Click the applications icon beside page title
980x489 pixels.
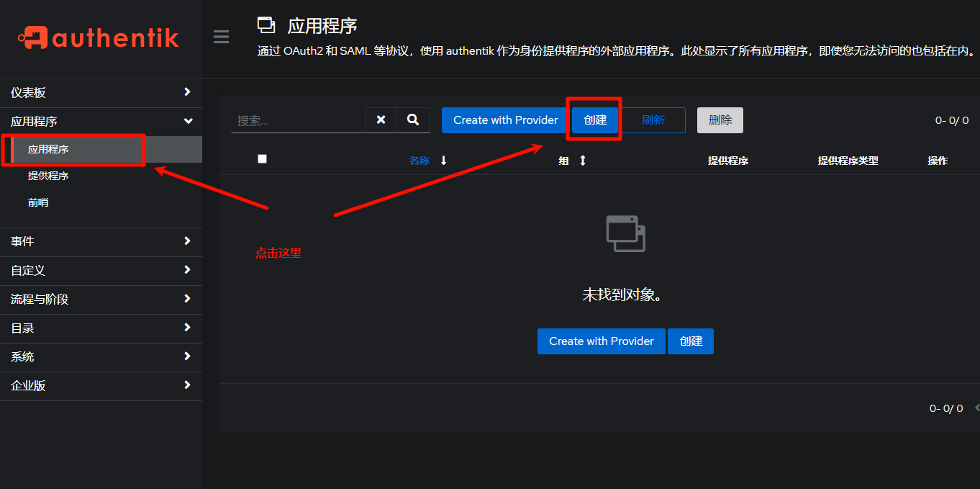point(266,26)
